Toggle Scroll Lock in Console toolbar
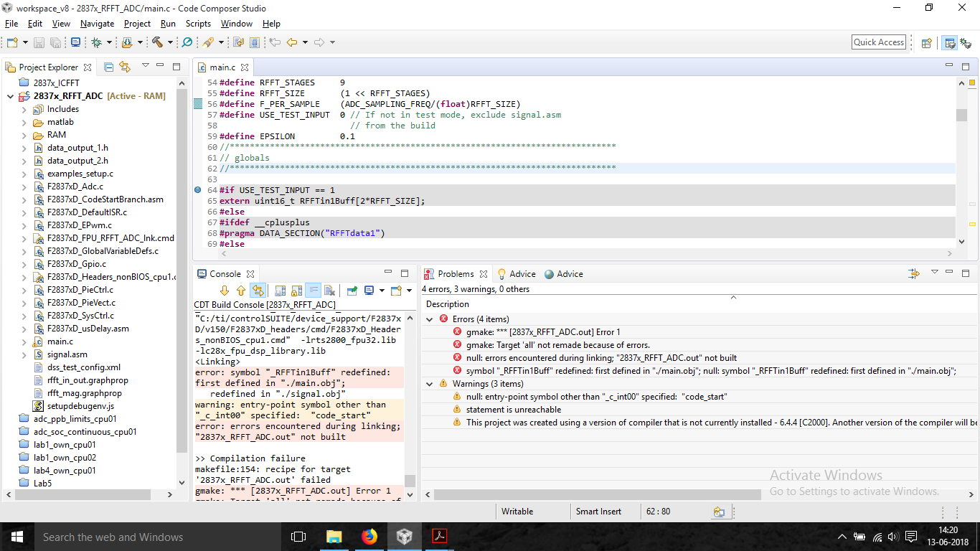Screen dimensions: 980x551 tap(296, 291)
